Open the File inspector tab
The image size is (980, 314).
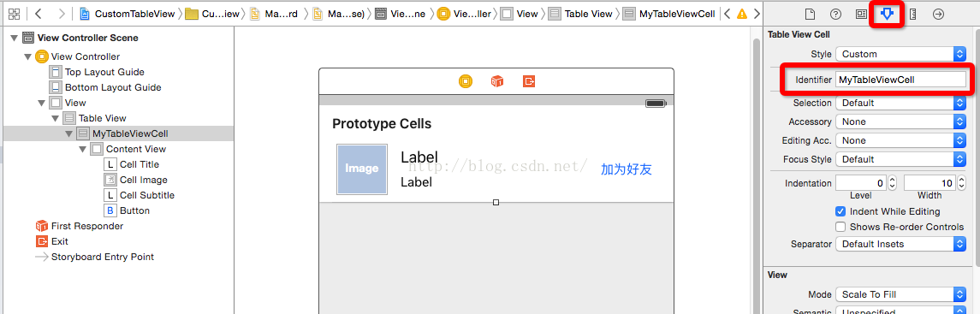[x=810, y=14]
